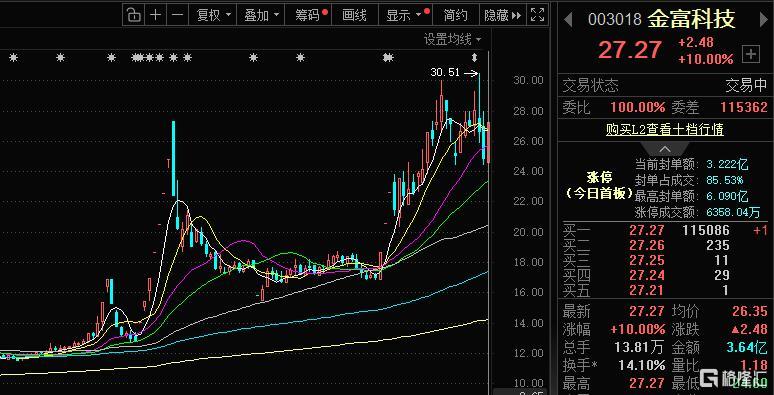
Task: Zoom in chart with plus button
Action: (x=155, y=15)
